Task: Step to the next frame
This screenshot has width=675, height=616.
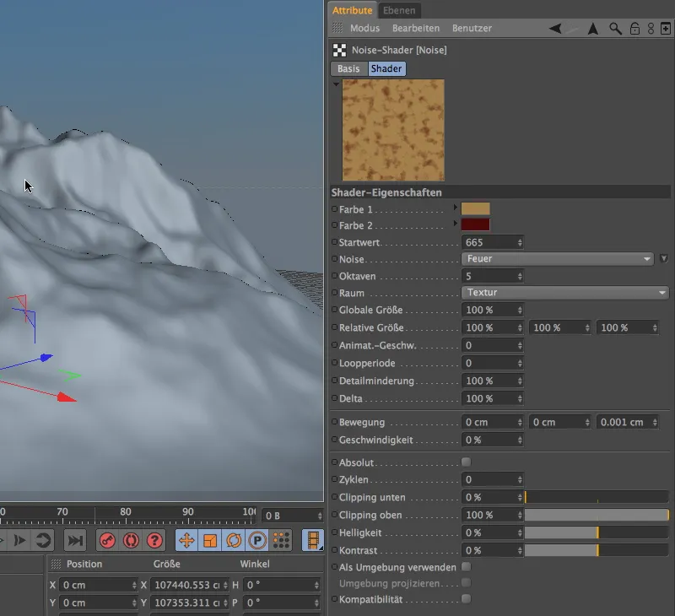Action: pos(19,540)
